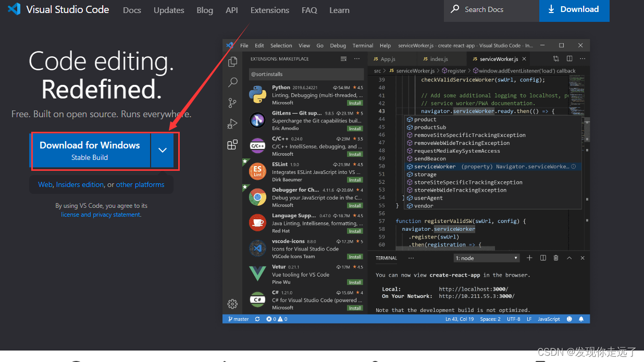The image size is (644, 362).
Task: Maximize the terminal panel with the up chevron
Action: point(569,258)
